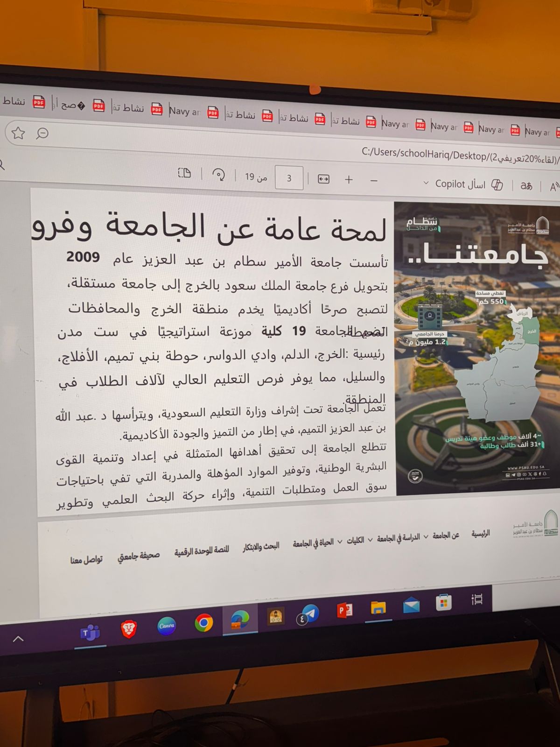Viewport: 560px width, 747px height.
Task: Expand the الكليات dropdown
Action: tap(358, 540)
